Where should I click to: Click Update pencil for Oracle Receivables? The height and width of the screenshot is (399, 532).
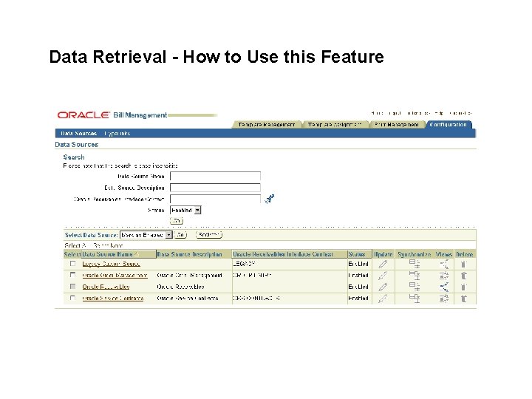[383, 287]
